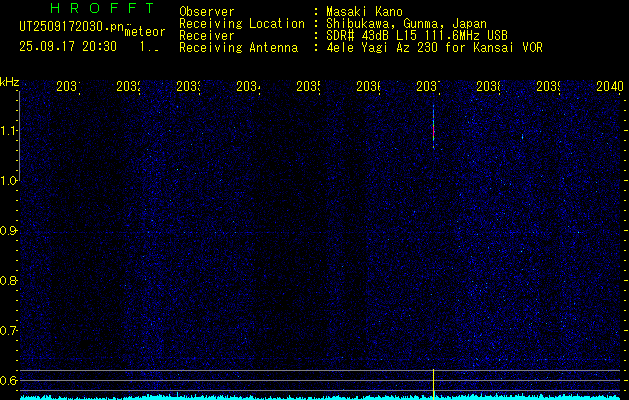Click the "Receiving Location" field label
Screen dimensions: 629x400
tap(242, 24)
